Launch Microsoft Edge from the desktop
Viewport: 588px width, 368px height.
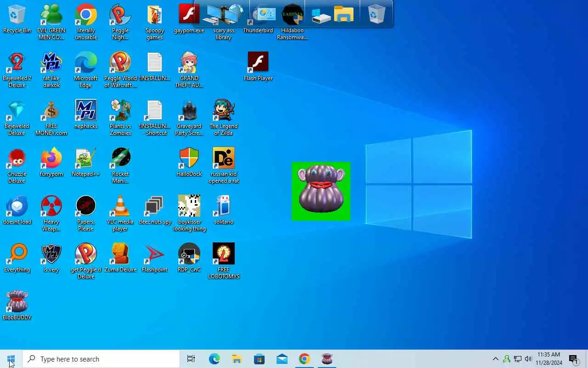86,70
